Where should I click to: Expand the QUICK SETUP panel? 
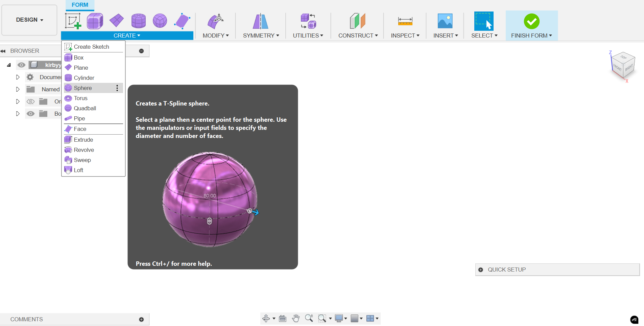tap(481, 270)
